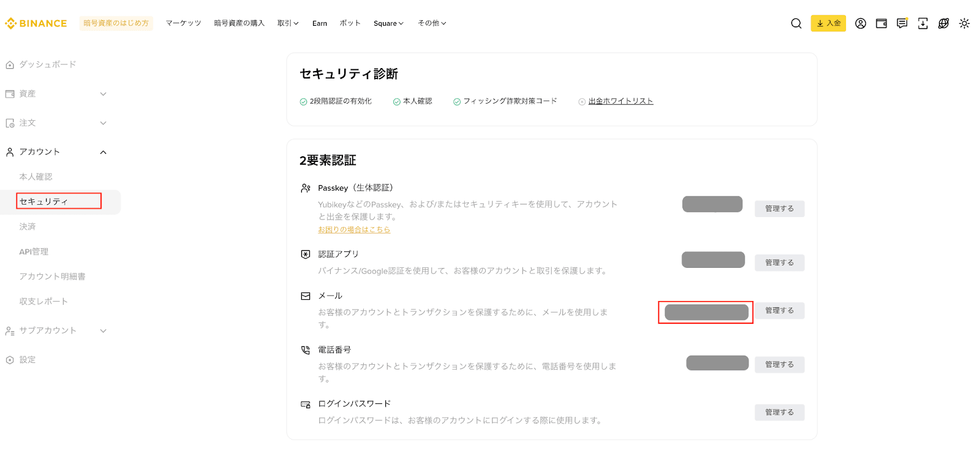The width and height of the screenshot is (980, 450).
Task: Click the 2段階認証の有効化 label
Action: pos(341,101)
